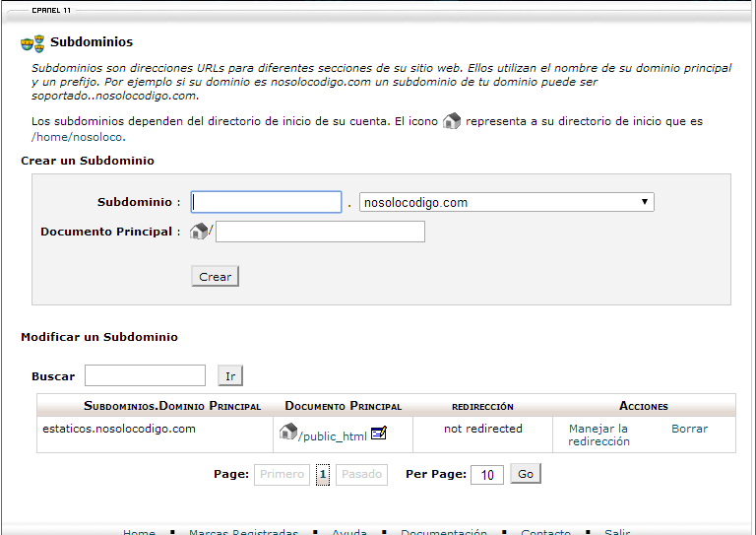
Task: Click the Go button next to Per Page
Action: coord(526,474)
